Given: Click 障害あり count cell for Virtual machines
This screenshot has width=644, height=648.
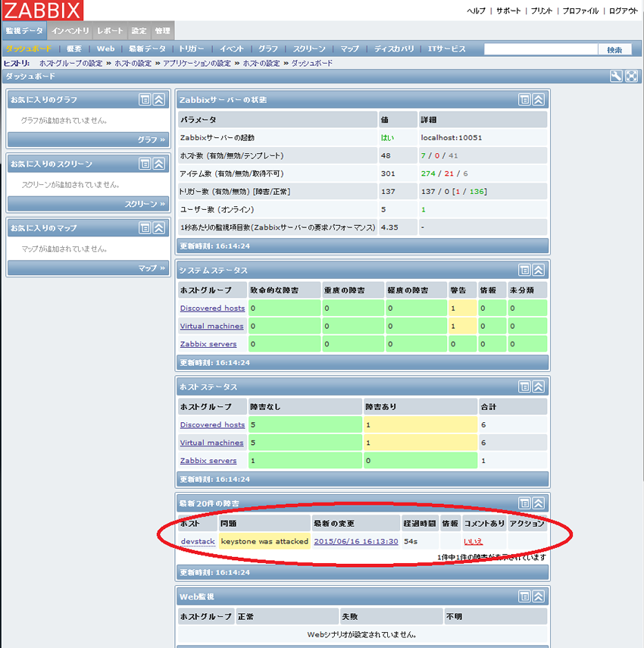Looking at the screenshot, I should pos(420,443).
